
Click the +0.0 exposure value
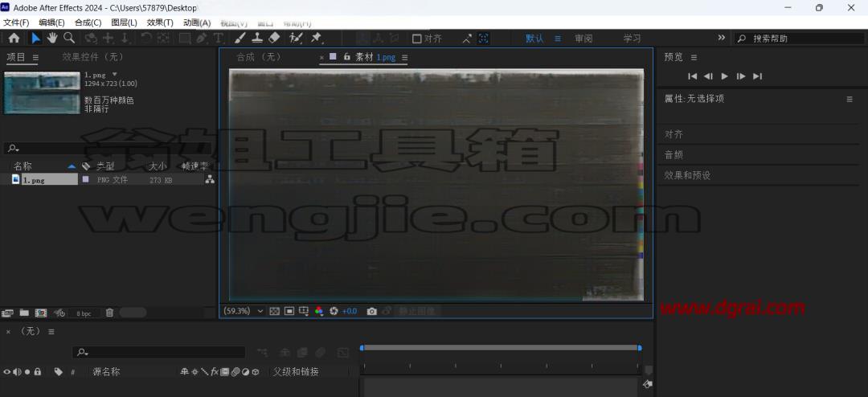coord(350,311)
